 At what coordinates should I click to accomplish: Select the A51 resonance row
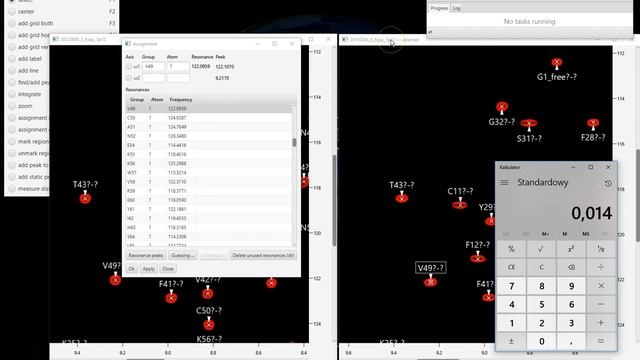[209, 127]
